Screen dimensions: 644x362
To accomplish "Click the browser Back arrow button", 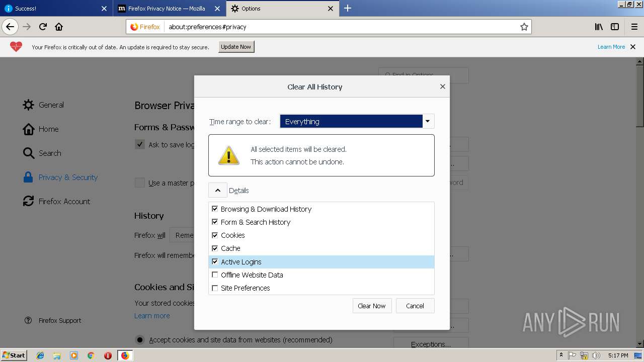I will pyautogui.click(x=10, y=27).
